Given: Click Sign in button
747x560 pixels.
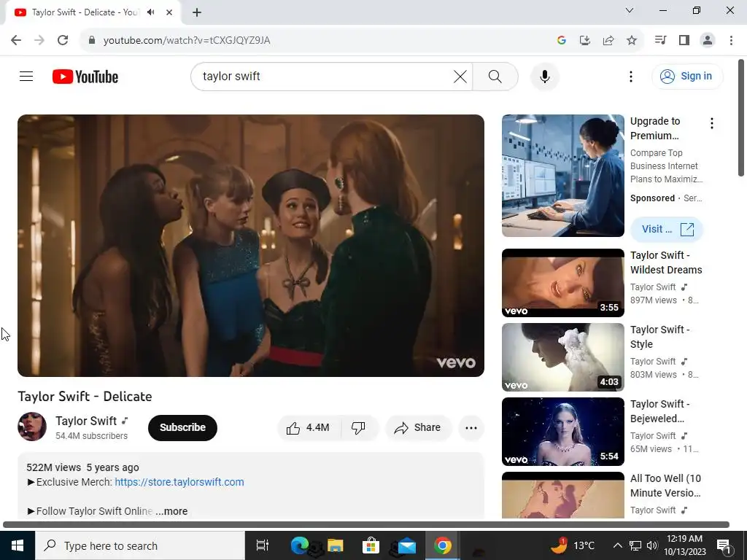Looking at the screenshot, I should point(687,76).
